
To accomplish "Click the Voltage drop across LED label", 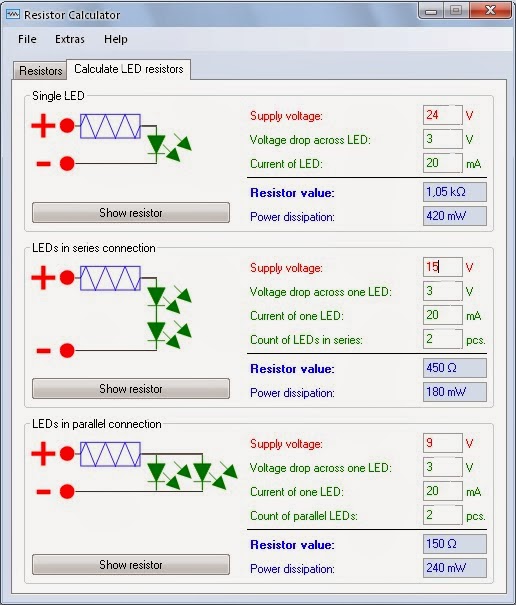I will (x=310, y=140).
